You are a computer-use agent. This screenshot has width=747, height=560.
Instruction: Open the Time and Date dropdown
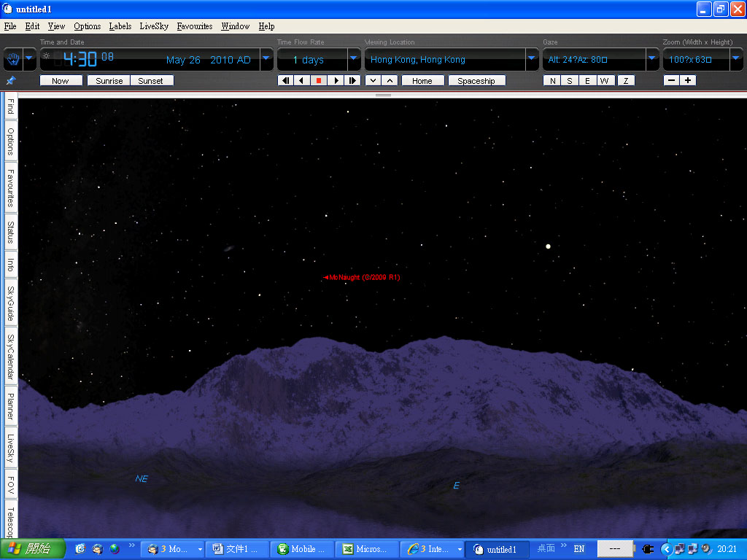266,58
